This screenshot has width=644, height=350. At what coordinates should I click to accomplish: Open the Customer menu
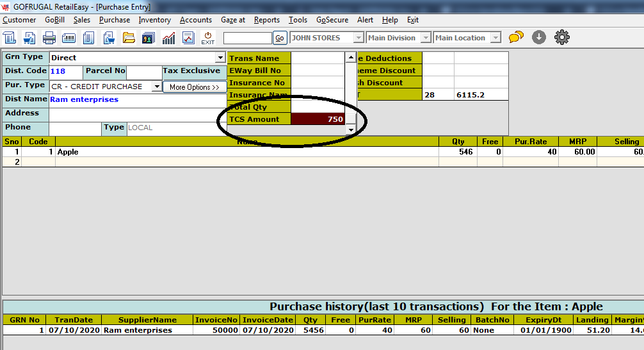click(x=19, y=20)
